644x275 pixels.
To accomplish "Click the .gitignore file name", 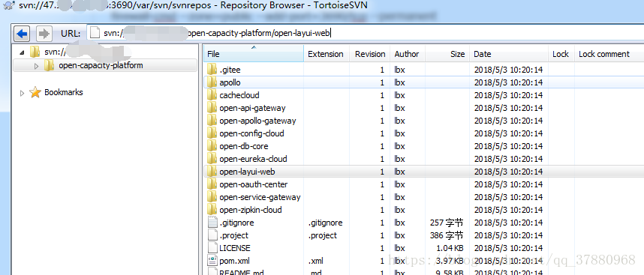I will click(236, 223).
